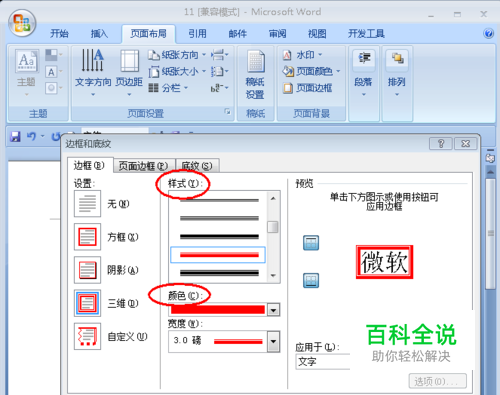Select 边框 tab in dialog

[x=89, y=165]
